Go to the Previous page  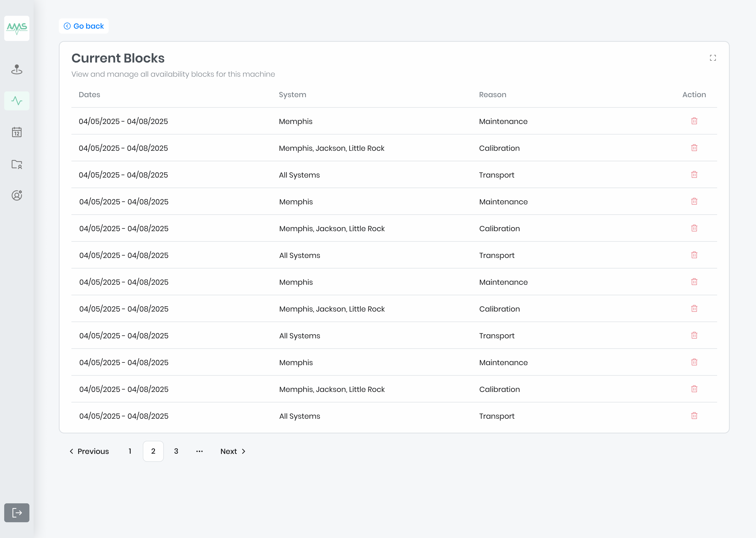[x=89, y=451]
